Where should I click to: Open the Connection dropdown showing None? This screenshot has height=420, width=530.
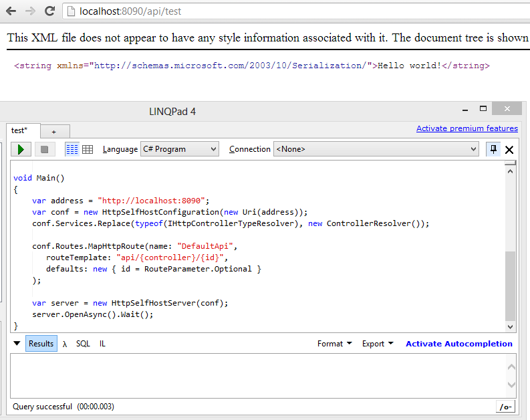tap(376, 149)
